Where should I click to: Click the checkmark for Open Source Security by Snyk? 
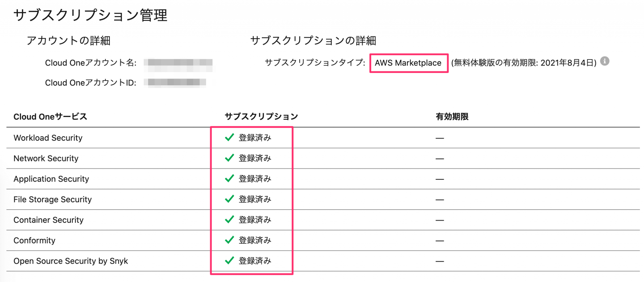click(x=230, y=260)
